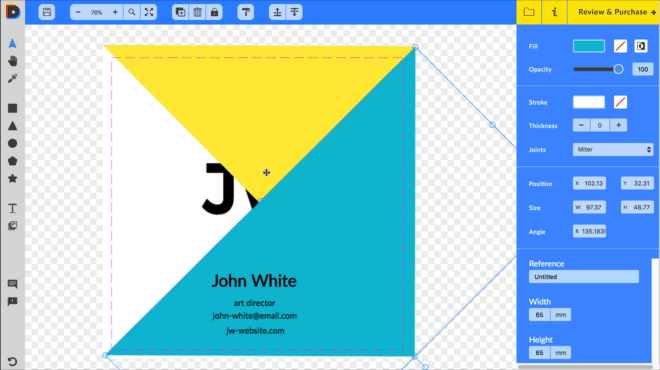
Task: Click the large black J letter
Action: point(219,189)
